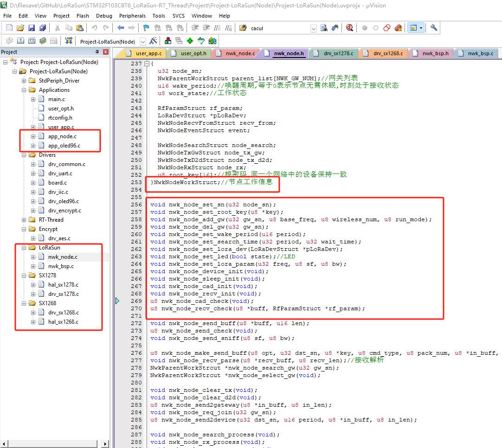Open the Peripherals menu
This screenshot has width=502, height=448.
click(132, 16)
